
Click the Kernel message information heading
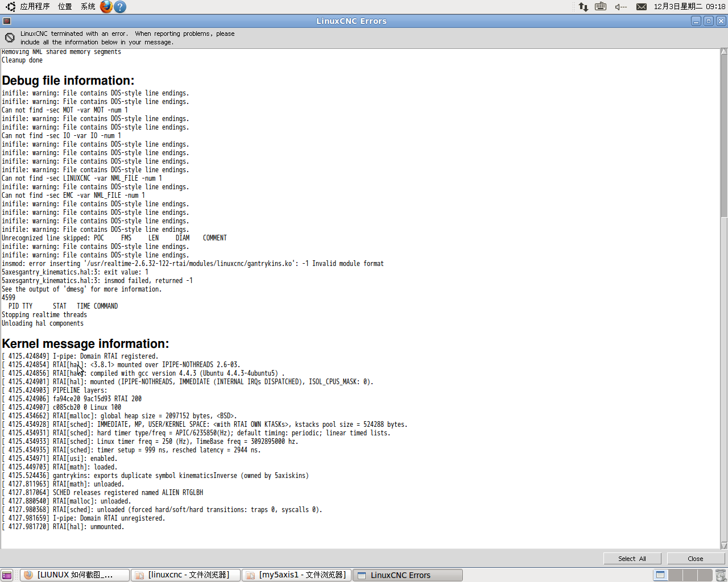pos(85,344)
